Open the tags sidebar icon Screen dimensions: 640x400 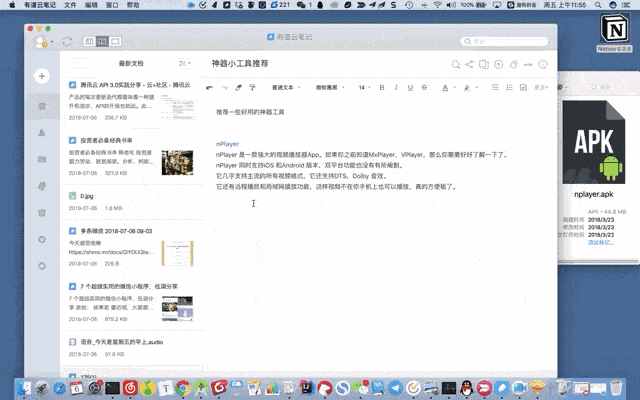tap(42, 186)
